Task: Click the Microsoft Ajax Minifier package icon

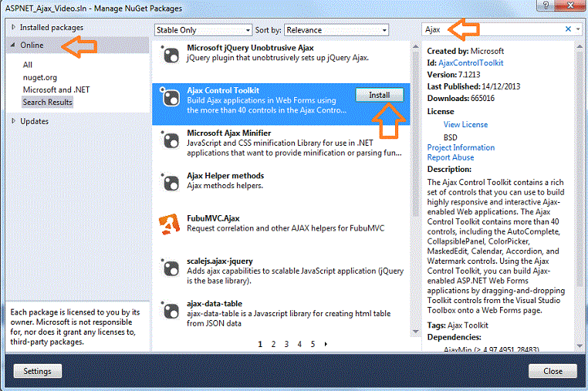Action: (171, 140)
